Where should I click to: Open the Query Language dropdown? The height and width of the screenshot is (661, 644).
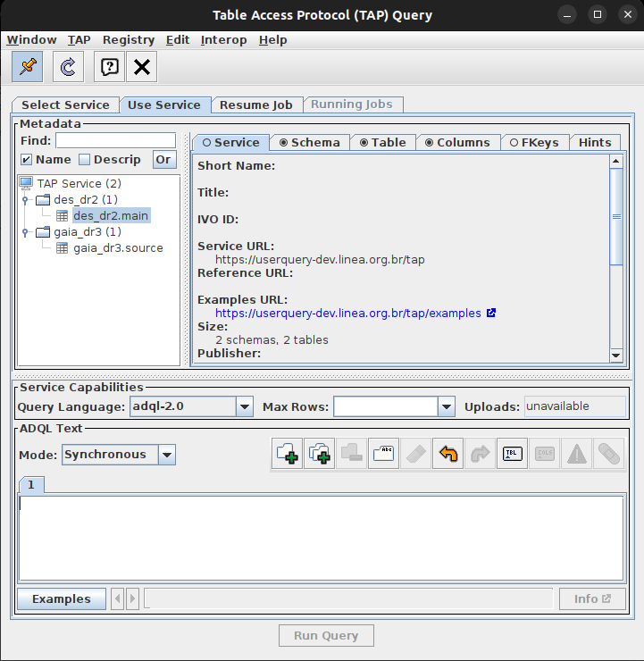tap(244, 407)
